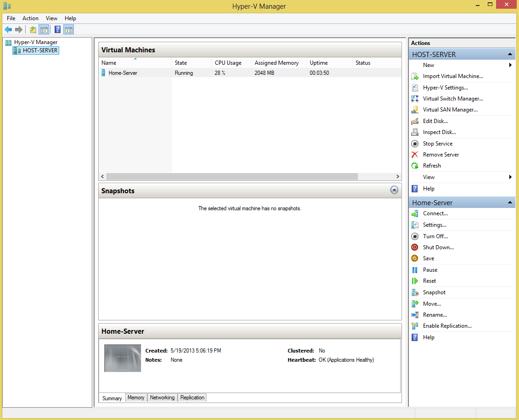Click the Shut Down... action label
The image size is (519, 420).
pos(438,247)
